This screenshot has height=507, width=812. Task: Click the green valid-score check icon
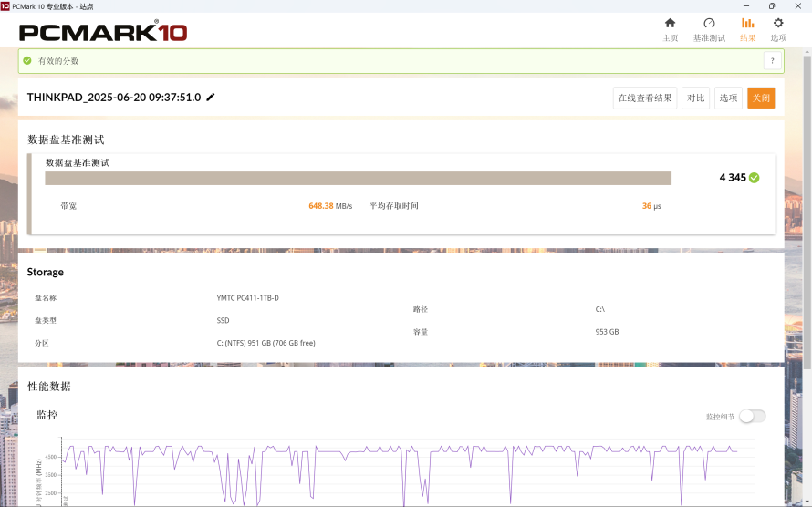tap(27, 60)
